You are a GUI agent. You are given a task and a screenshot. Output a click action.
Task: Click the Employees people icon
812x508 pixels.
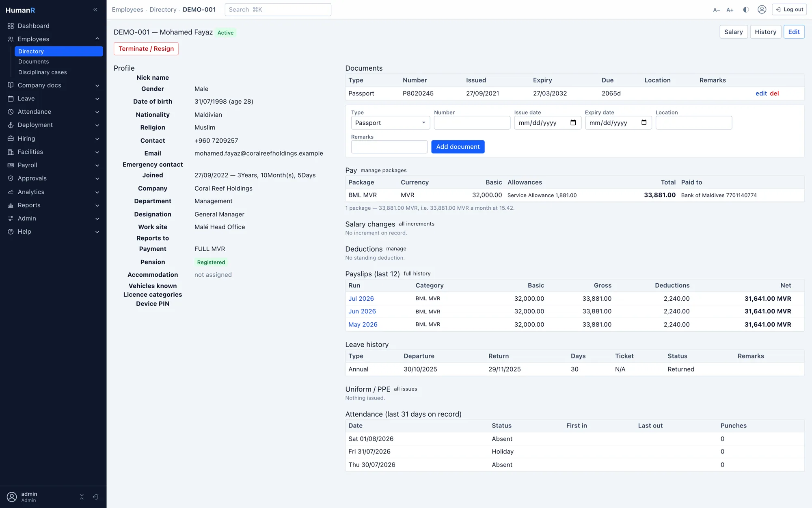click(x=11, y=39)
